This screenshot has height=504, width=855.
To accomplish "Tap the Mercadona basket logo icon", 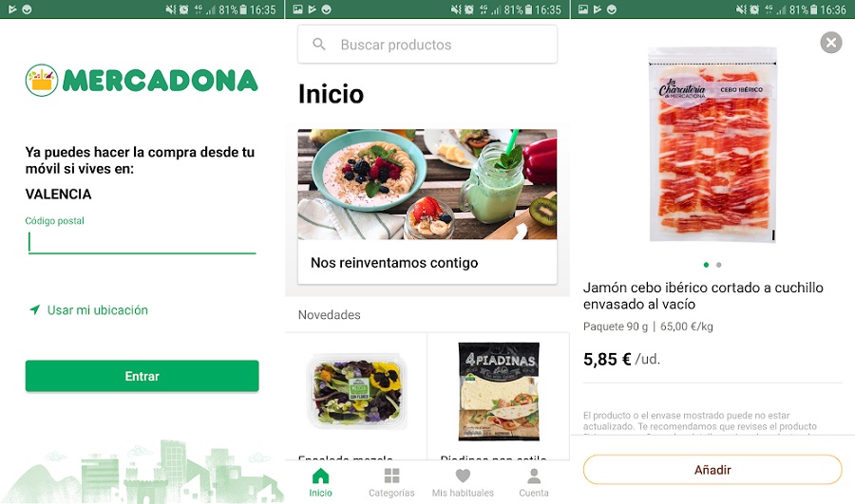I will [42, 81].
